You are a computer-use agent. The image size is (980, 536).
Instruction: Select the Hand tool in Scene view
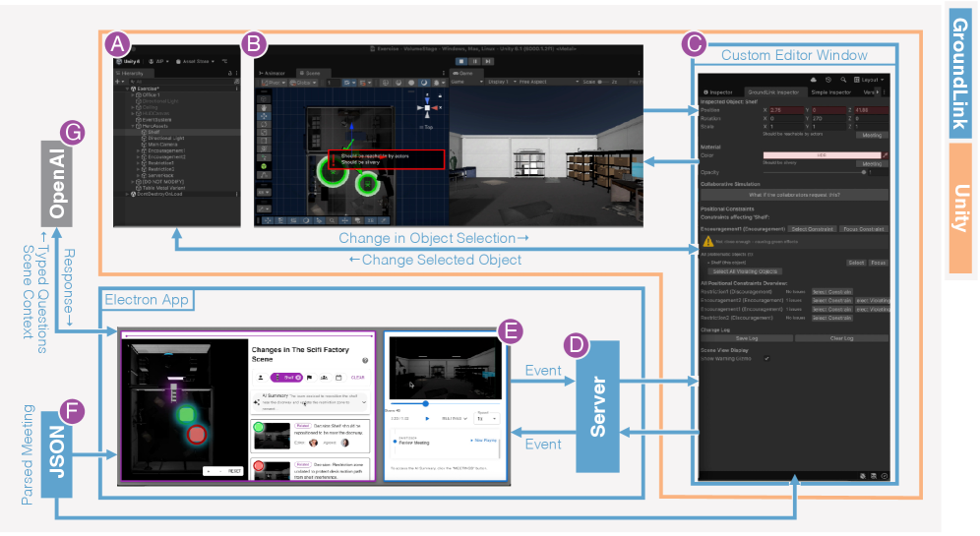click(264, 107)
